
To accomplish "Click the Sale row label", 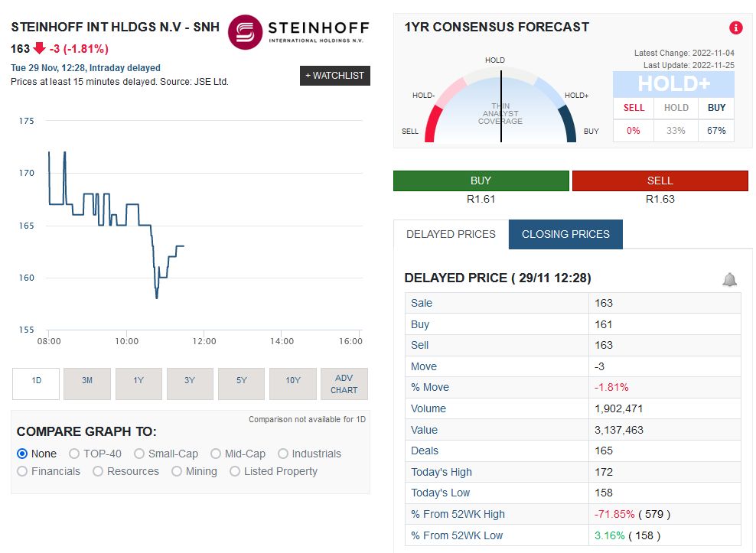I will [422, 303].
